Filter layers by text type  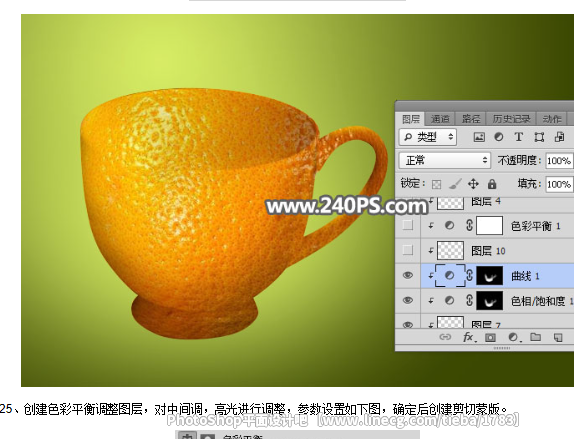pos(519,137)
